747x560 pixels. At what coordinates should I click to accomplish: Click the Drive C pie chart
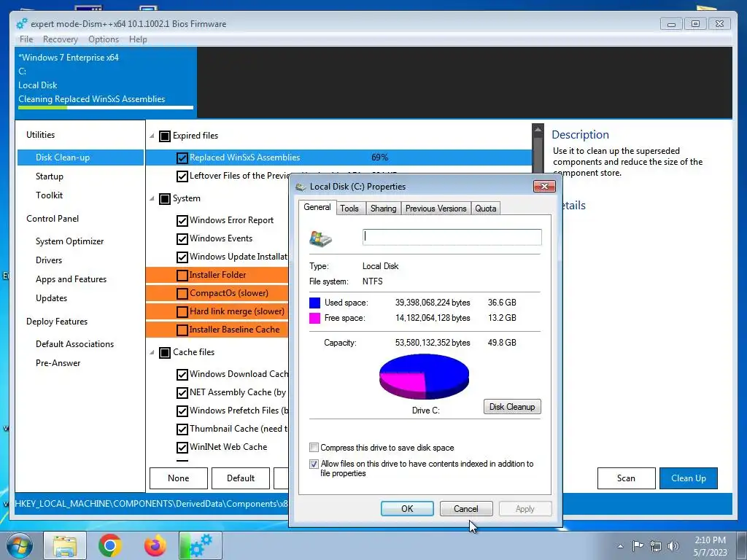(x=424, y=376)
